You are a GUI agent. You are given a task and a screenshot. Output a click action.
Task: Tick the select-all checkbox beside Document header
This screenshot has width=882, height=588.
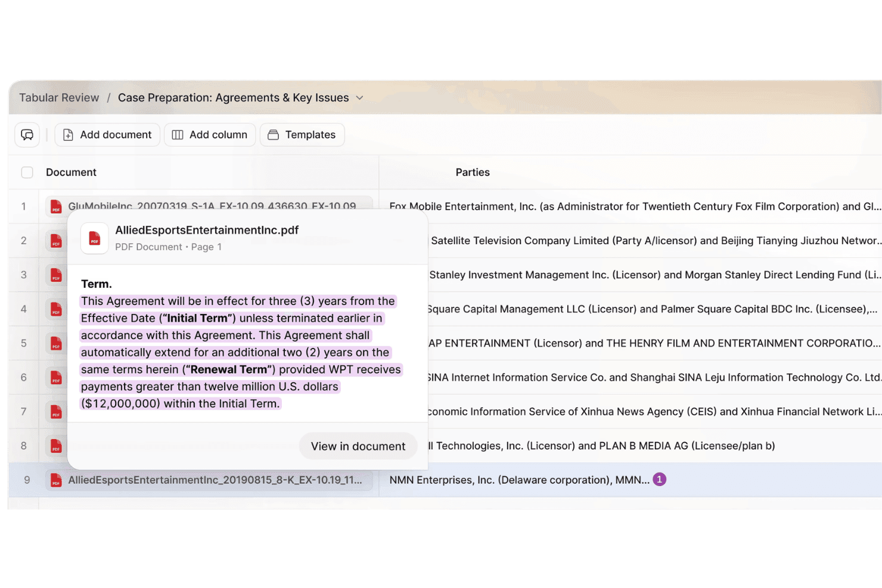click(27, 172)
